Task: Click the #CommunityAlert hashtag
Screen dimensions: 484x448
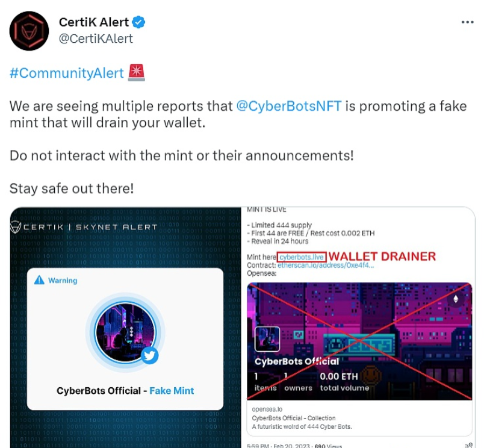Action: (67, 73)
